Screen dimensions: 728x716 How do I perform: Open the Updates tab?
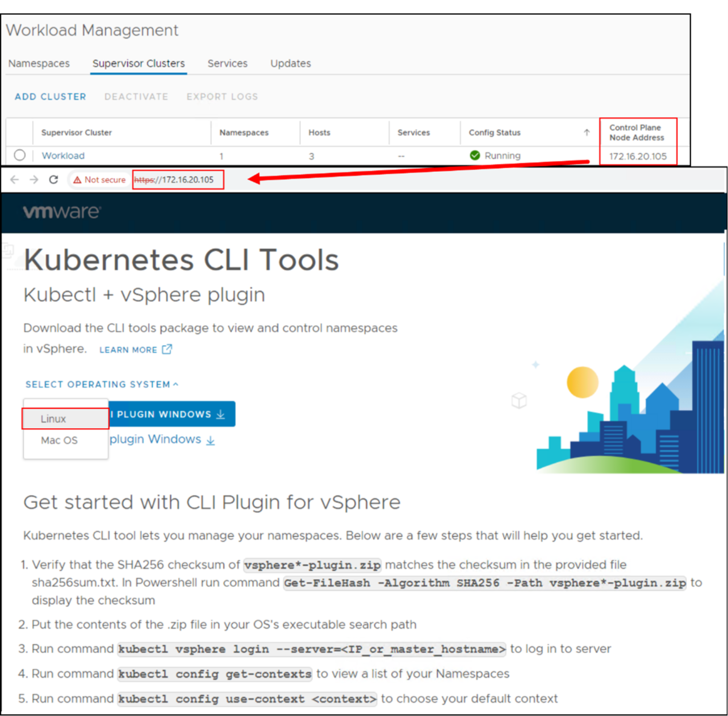(x=291, y=63)
